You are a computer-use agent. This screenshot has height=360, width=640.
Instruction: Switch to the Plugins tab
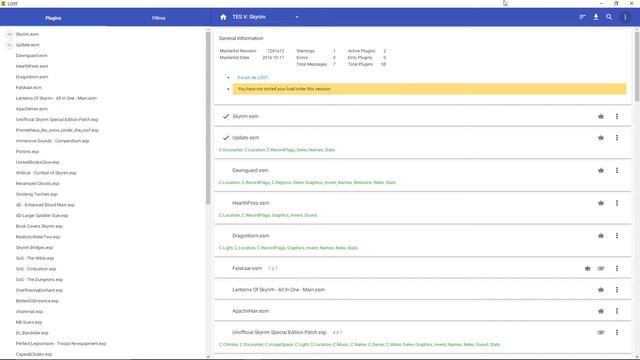(53, 18)
